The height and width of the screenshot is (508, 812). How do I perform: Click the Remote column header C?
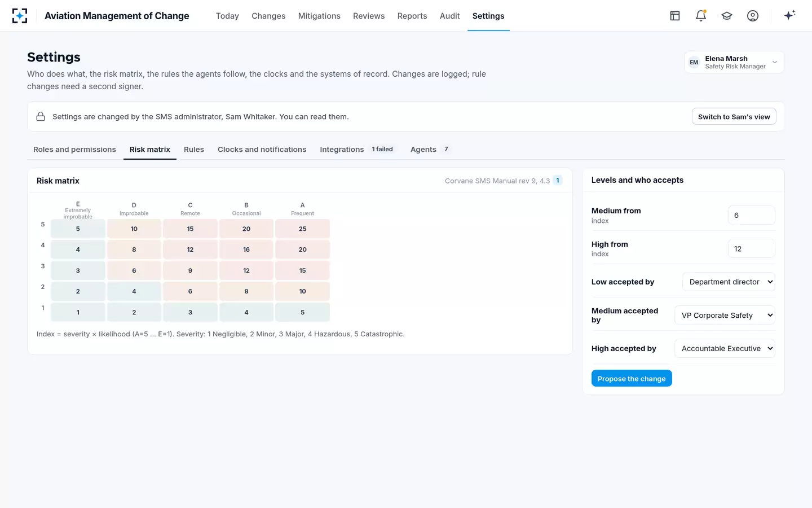(x=190, y=209)
